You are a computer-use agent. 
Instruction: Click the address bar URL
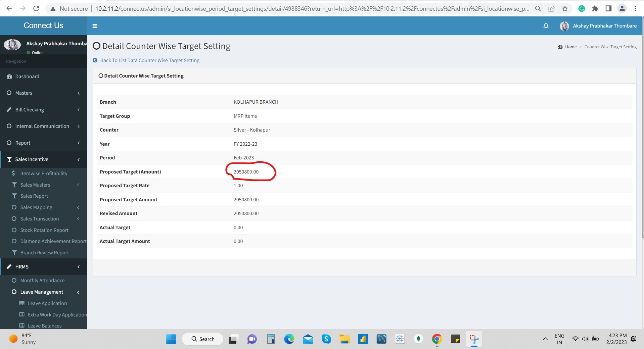click(312, 9)
